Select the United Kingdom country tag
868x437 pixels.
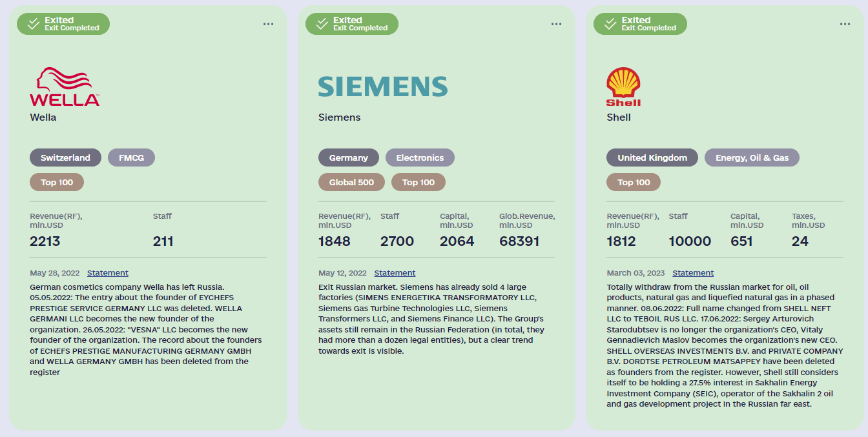click(x=652, y=158)
